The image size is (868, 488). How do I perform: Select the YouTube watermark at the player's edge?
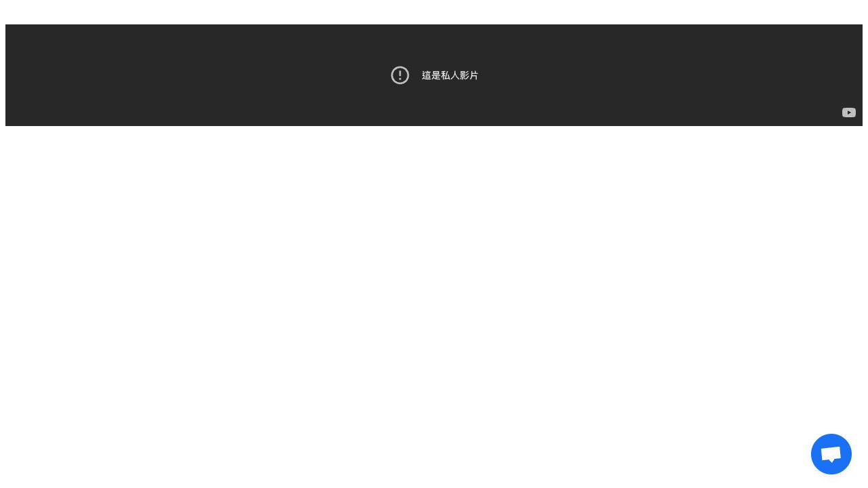pyautogui.click(x=849, y=113)
